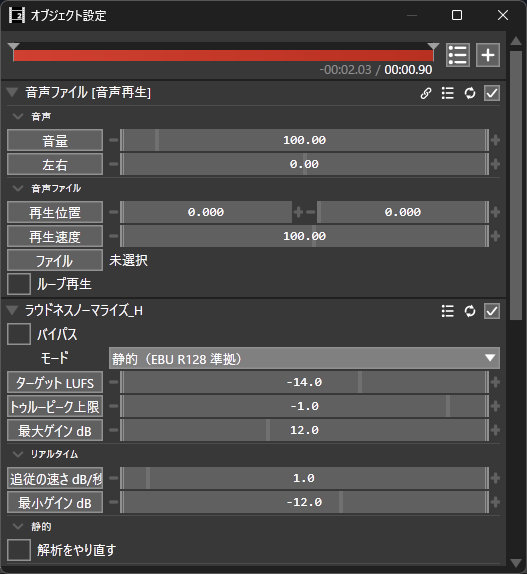Increase 最小ゲイン dB with plus icon
527x574 pixels.
[x=495, y=502]
